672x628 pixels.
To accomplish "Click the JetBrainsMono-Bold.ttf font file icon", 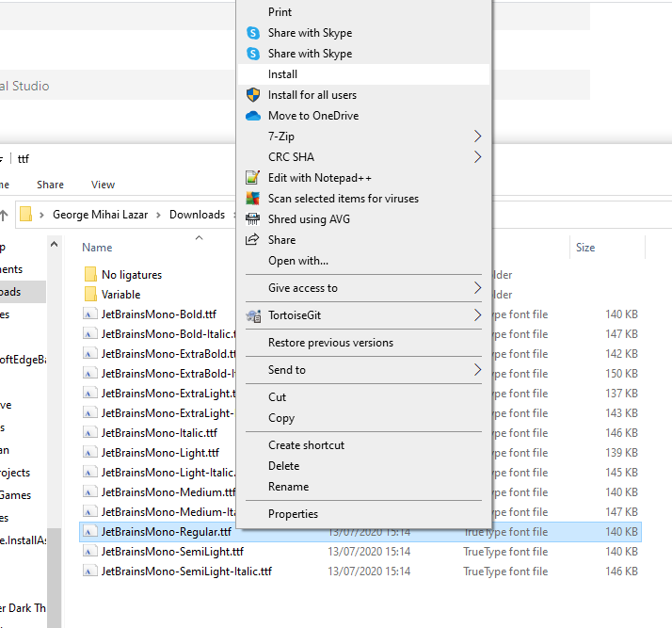I will tap(88, 314).
